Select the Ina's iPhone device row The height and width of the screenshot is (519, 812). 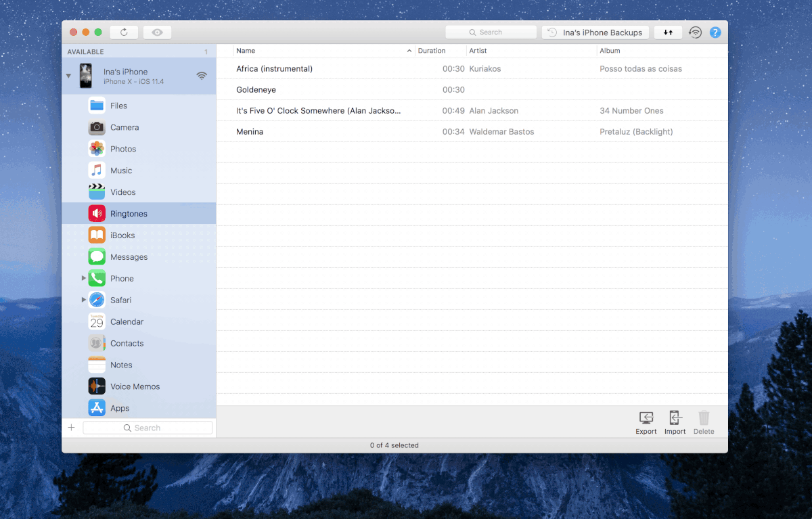pos(139,76)
